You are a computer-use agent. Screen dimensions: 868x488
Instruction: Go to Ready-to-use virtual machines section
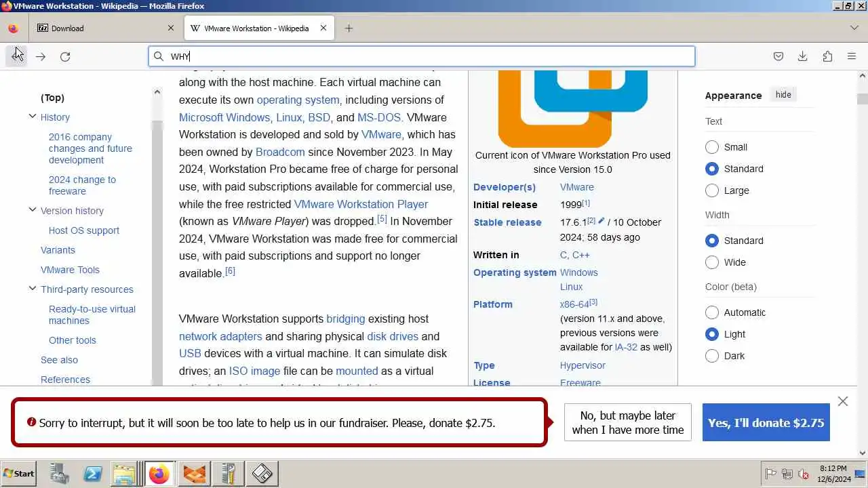point(92,314)
